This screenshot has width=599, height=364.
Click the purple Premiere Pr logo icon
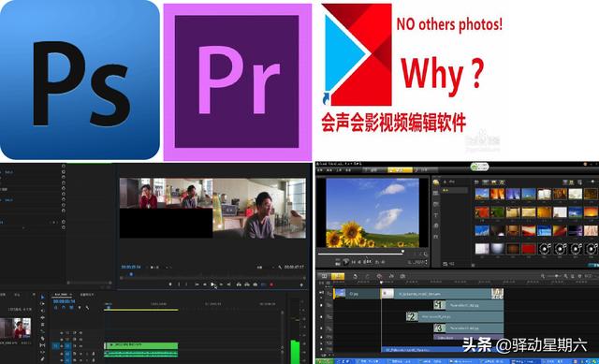pyautogui.click(x=237, y=82)
